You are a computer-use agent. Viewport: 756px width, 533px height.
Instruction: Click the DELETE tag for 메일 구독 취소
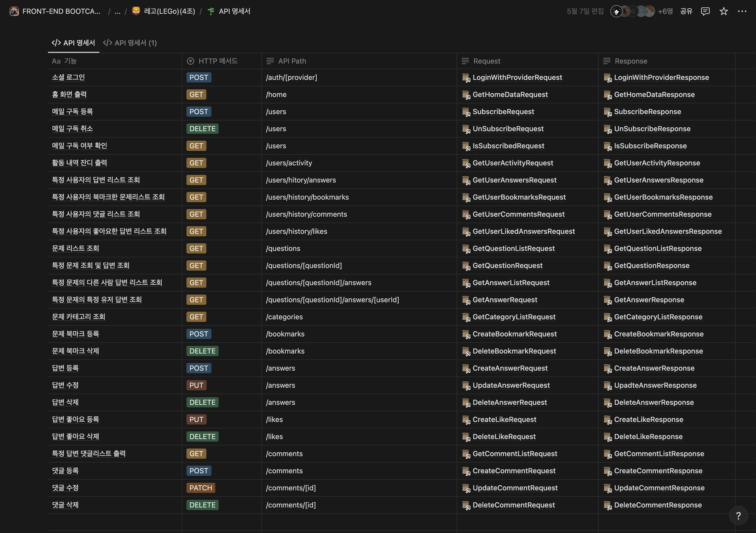(x=202, y=129)
